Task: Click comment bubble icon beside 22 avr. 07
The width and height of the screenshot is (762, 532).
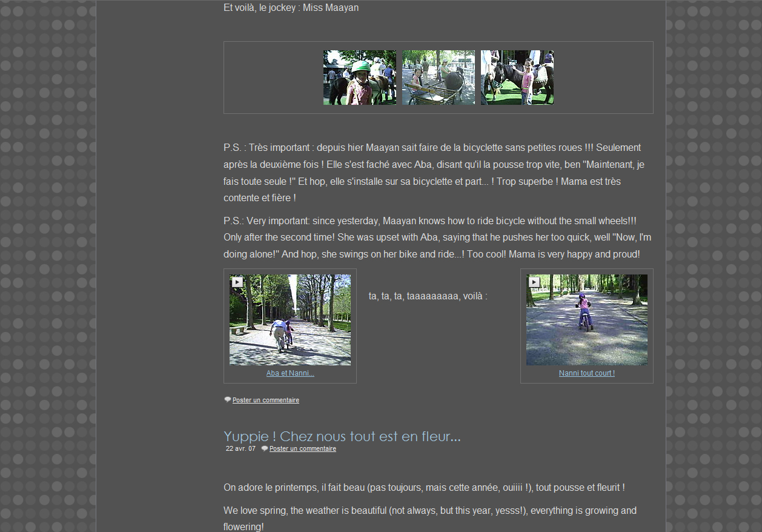Action: coord(265,448)
